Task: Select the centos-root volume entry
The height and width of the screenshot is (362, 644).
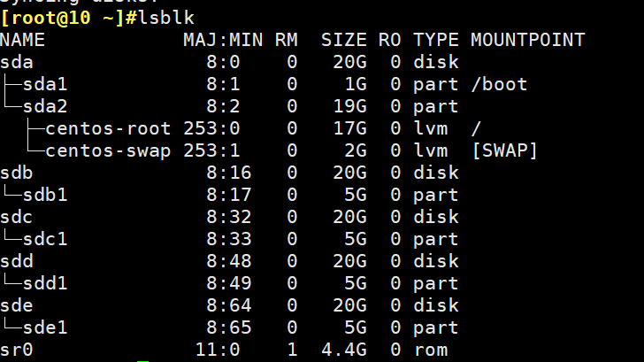Action: (x=107, y=128)
